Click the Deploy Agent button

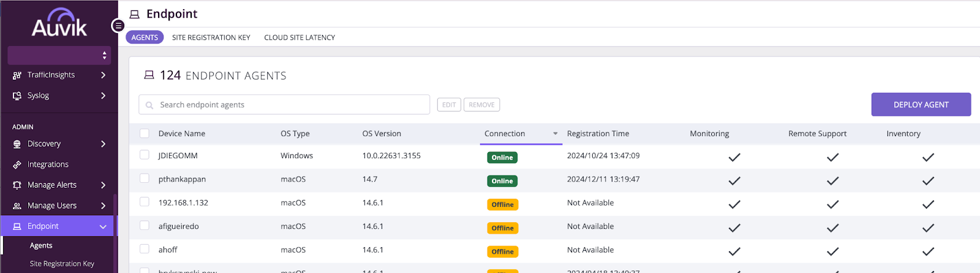tap(921, 104)
